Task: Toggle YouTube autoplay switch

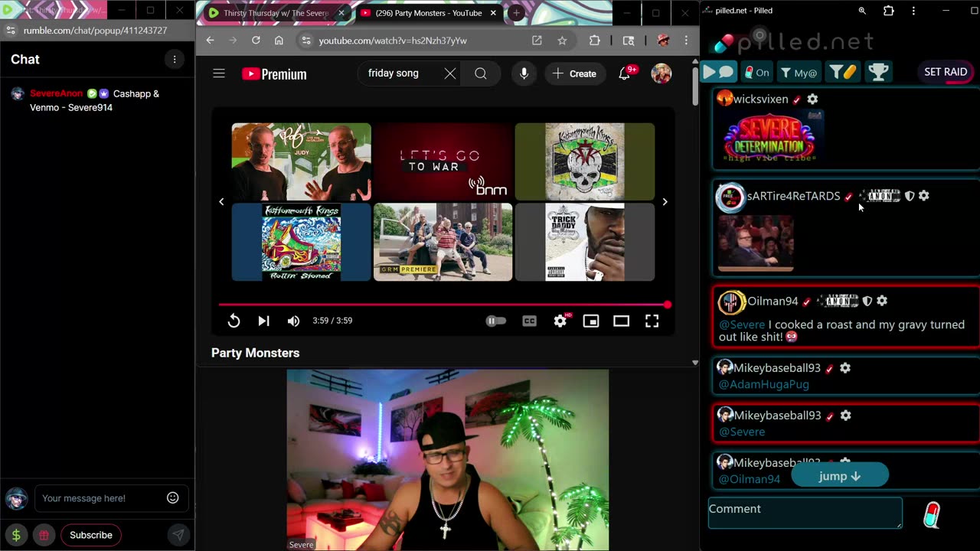Action: click(x=496, y=321)
